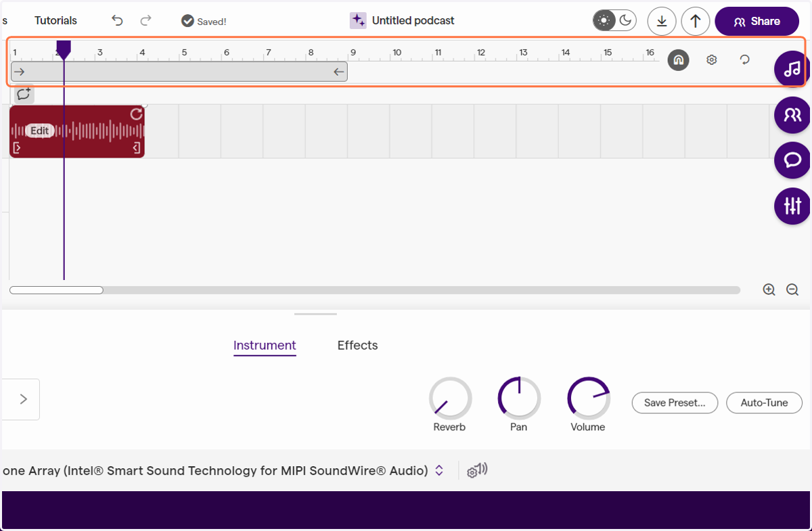This screenshot has width=812, height=531.
Task: Open timeline settings gear
Action: [711, 60]
